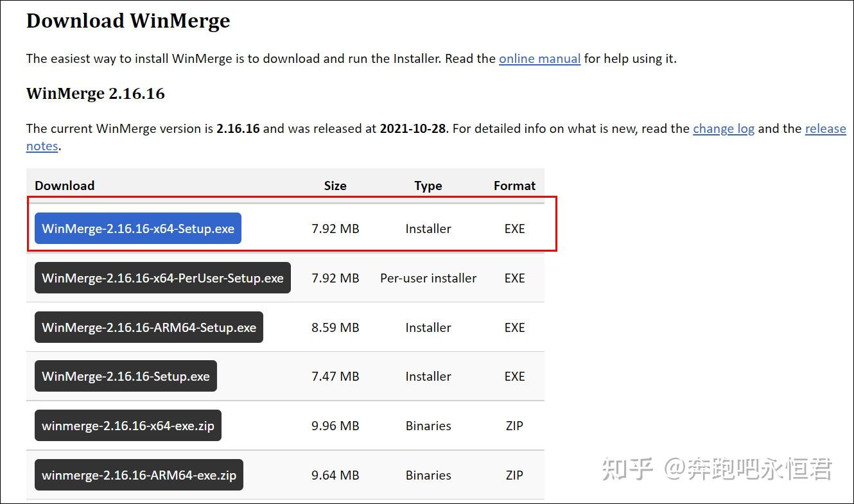Download winmerge-2.16.16-ARM64-exe.zip binaries
The height and width of the screenshot is (504, 854).
(x=139, y=475)
